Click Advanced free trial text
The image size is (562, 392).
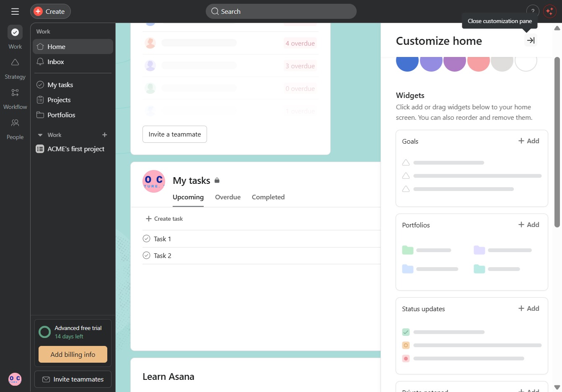tap(78, 328)
